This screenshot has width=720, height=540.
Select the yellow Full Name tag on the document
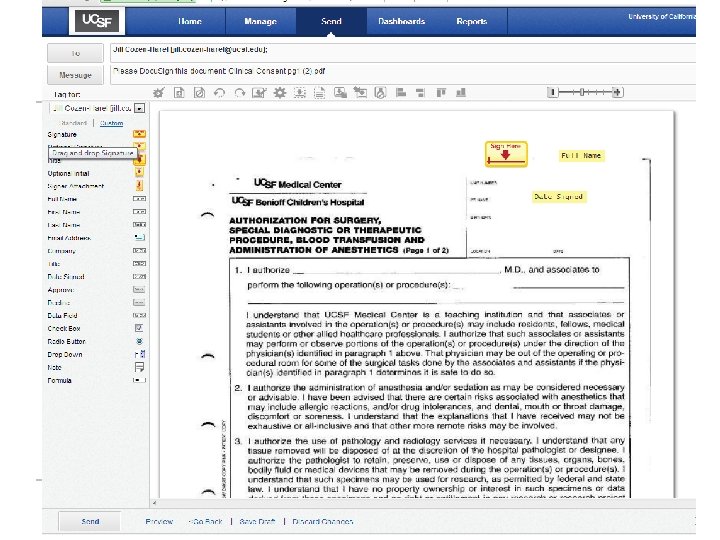(581, 156)
